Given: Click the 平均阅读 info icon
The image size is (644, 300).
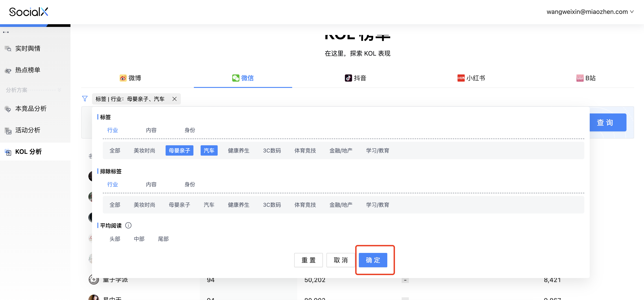Looking at the screenshot, I should [128, 226].
